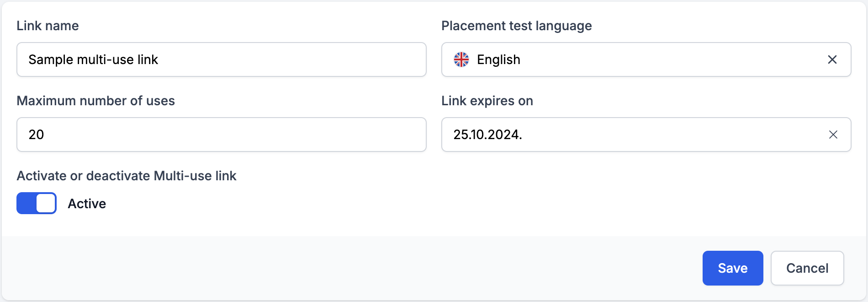The width and height of the screenshot is (868, 302).
Task: Click the Maximum number of uses label
Action: [x=95, y=101]
